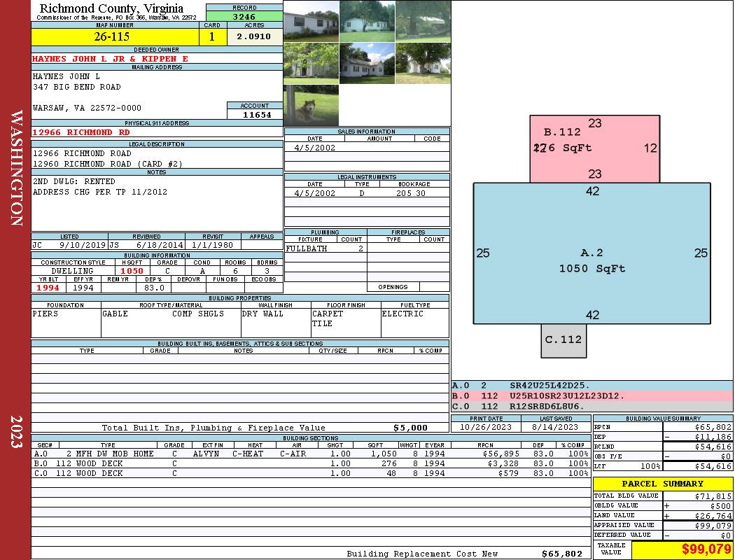
Task: Click the deeded owner name in red
Action: click(111, 59)
